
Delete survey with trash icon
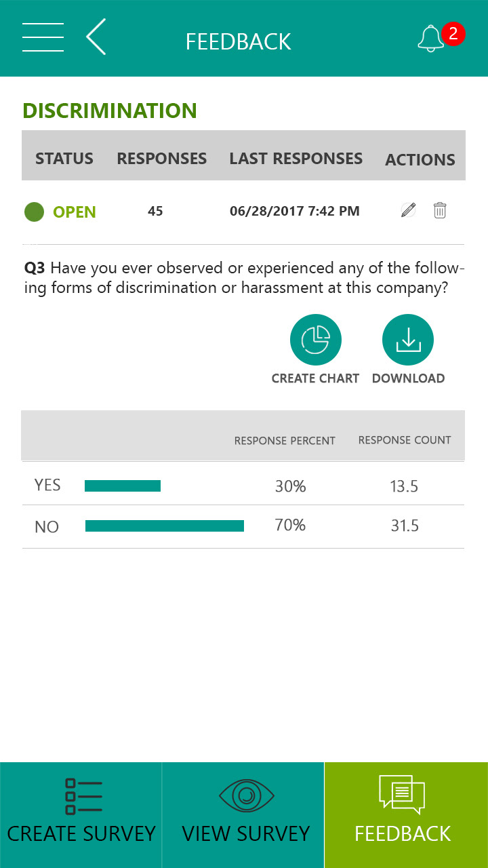(x=440, y=210)
